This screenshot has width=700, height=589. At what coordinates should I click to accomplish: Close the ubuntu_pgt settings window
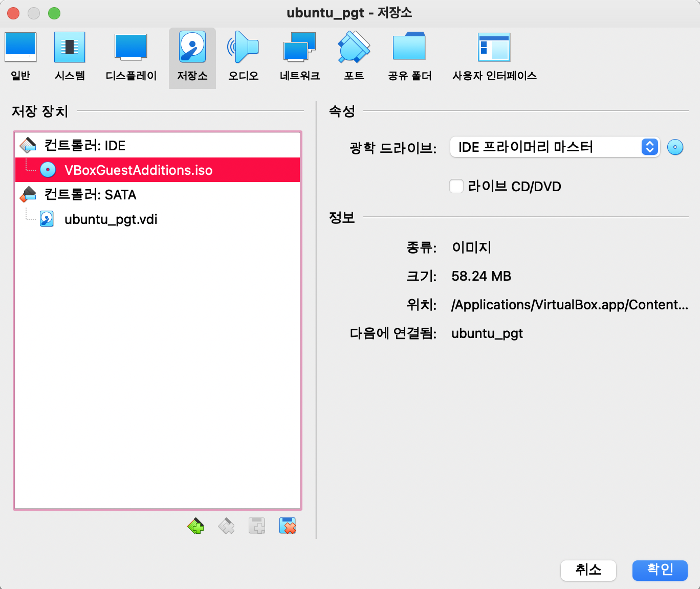point(13,13)
